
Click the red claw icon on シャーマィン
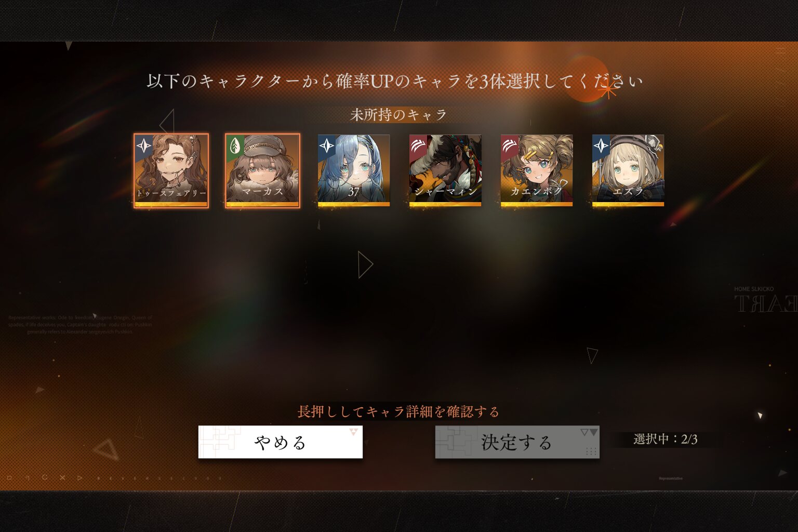click(x=418, y=145)
